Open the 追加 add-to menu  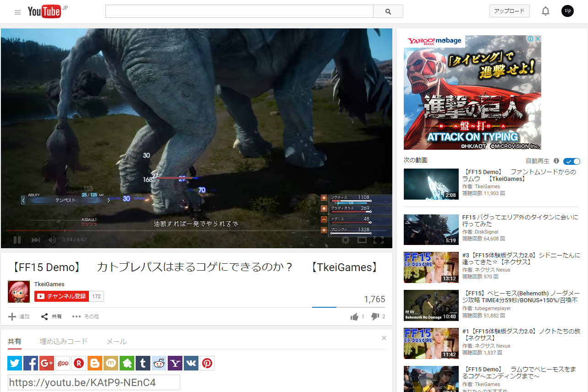pos(19,316)
